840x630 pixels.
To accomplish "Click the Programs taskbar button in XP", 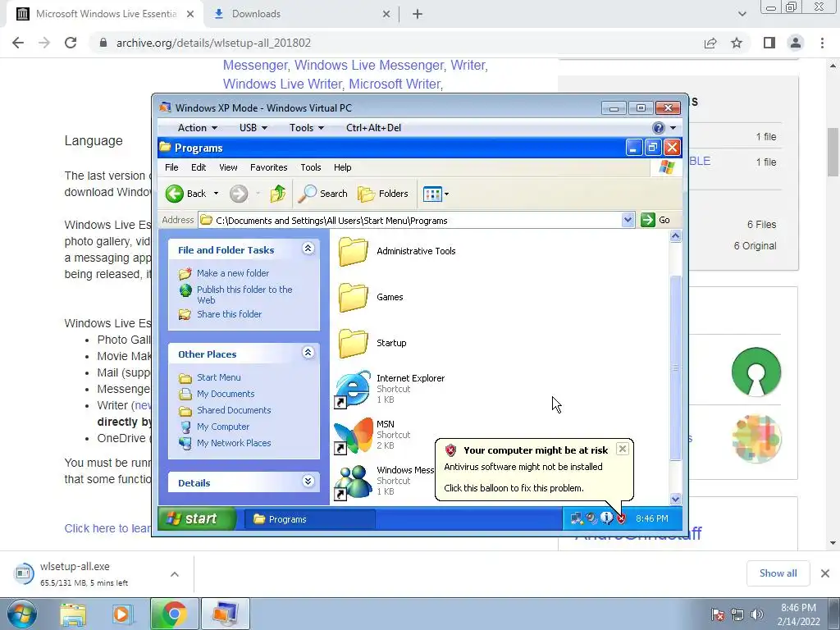I will (x=309, y=519).
